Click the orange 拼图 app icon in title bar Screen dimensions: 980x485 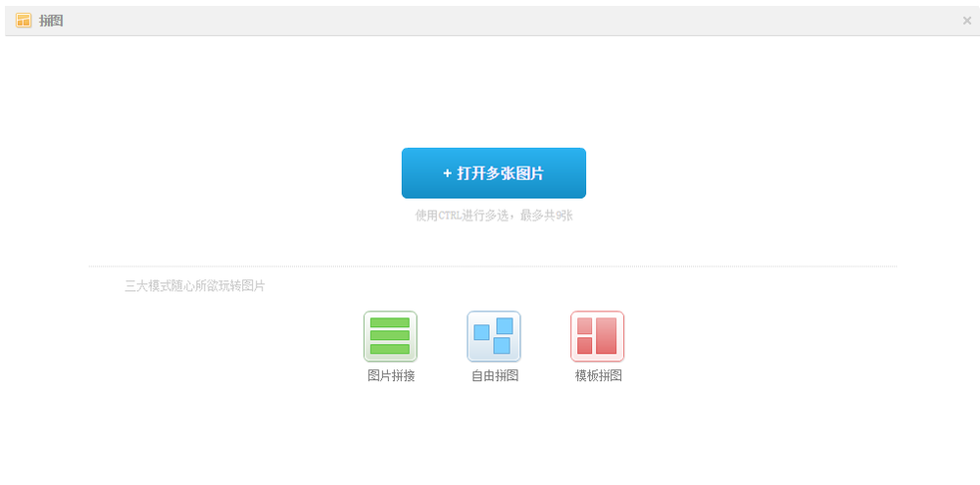[24, 21]
